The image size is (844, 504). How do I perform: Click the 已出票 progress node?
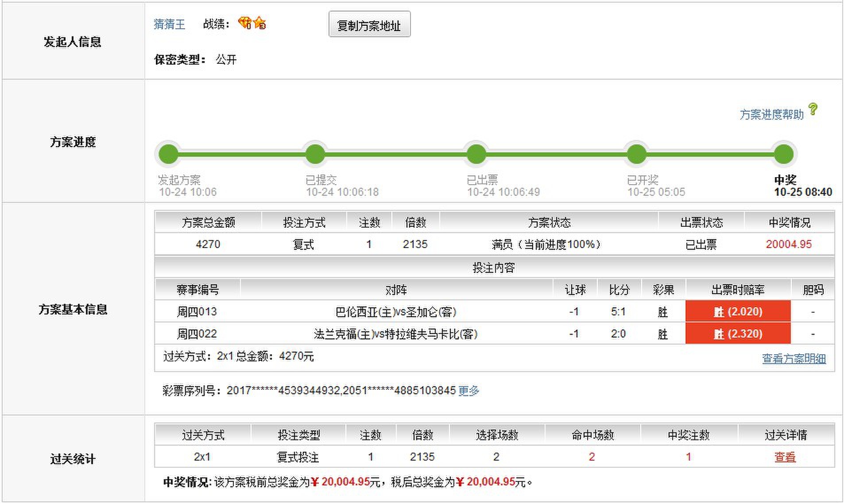tap(476, 154)
